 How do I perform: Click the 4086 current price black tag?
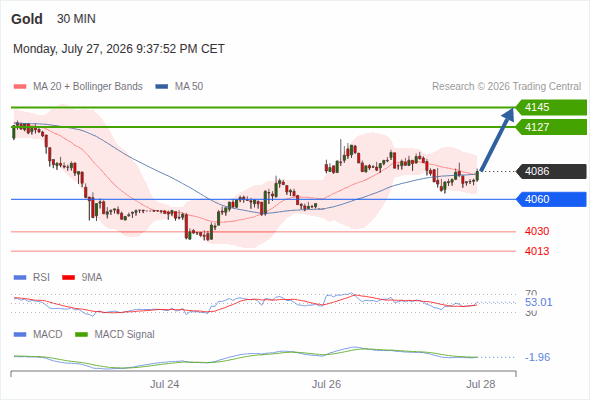[551, 171]
